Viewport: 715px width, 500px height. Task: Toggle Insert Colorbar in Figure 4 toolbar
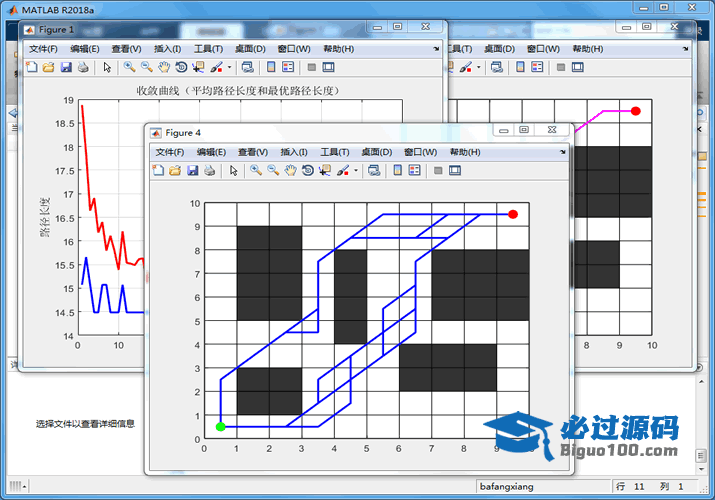398,171
